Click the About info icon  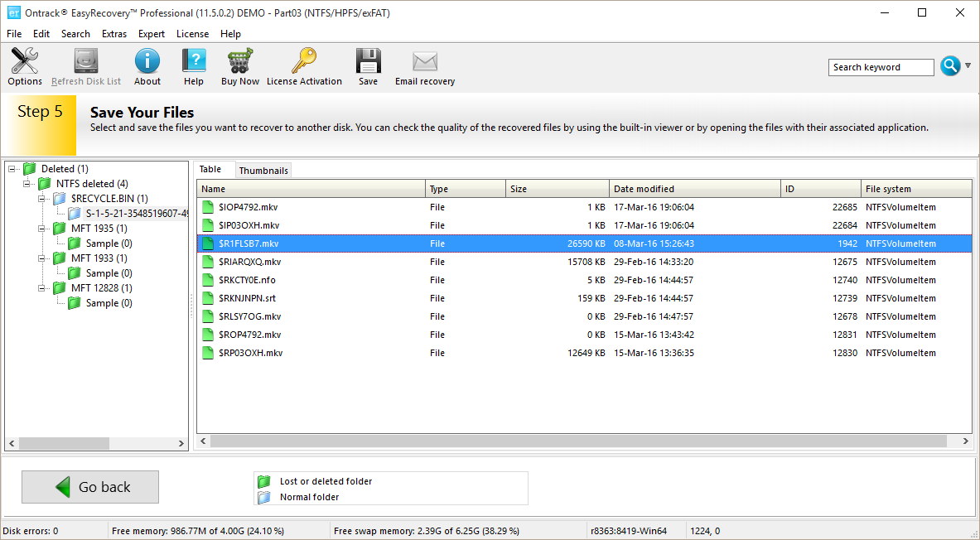pos(147,66)
